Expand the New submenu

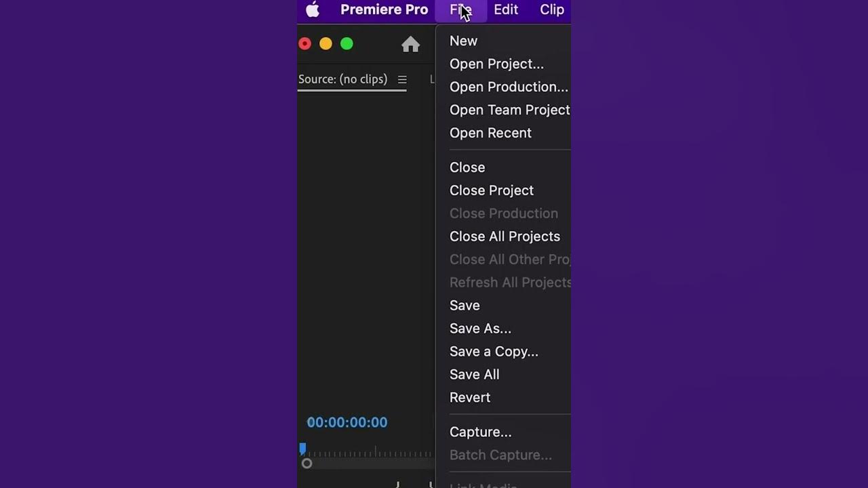pyautogui.click(x=464, y=41)
